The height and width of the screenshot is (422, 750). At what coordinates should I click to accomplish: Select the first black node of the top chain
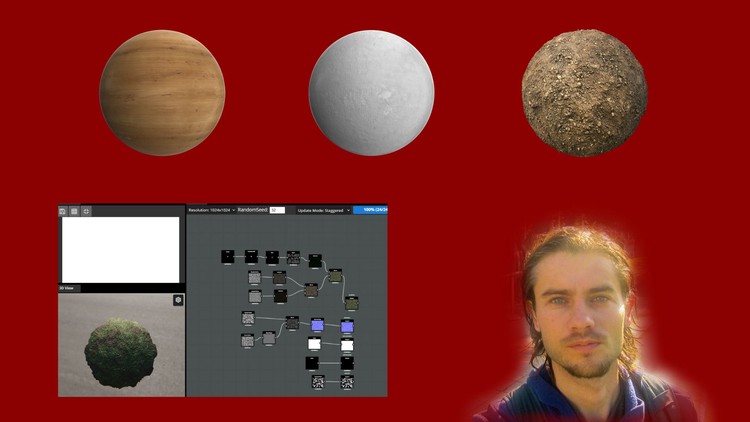tap(228, 256)
